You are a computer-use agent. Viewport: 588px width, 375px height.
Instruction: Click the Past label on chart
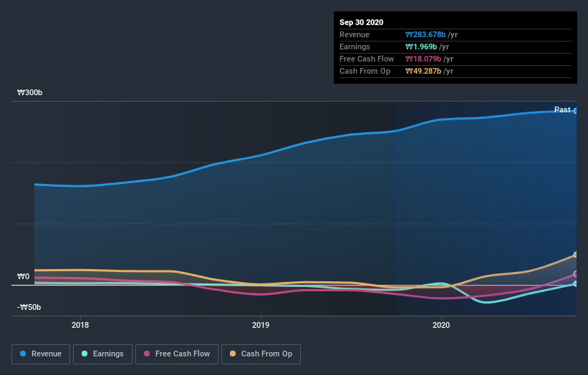point(562,109)
